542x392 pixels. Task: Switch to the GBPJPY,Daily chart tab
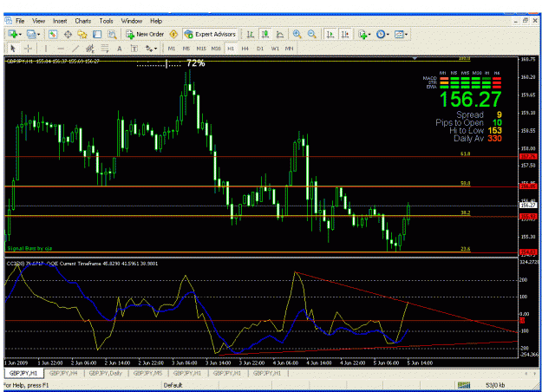106,373
